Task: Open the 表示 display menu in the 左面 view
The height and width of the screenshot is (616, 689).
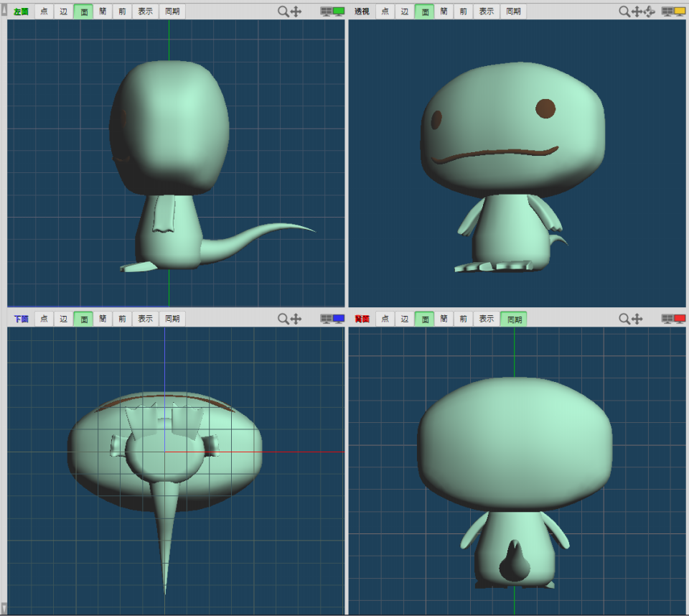Action: click(146, 11)
